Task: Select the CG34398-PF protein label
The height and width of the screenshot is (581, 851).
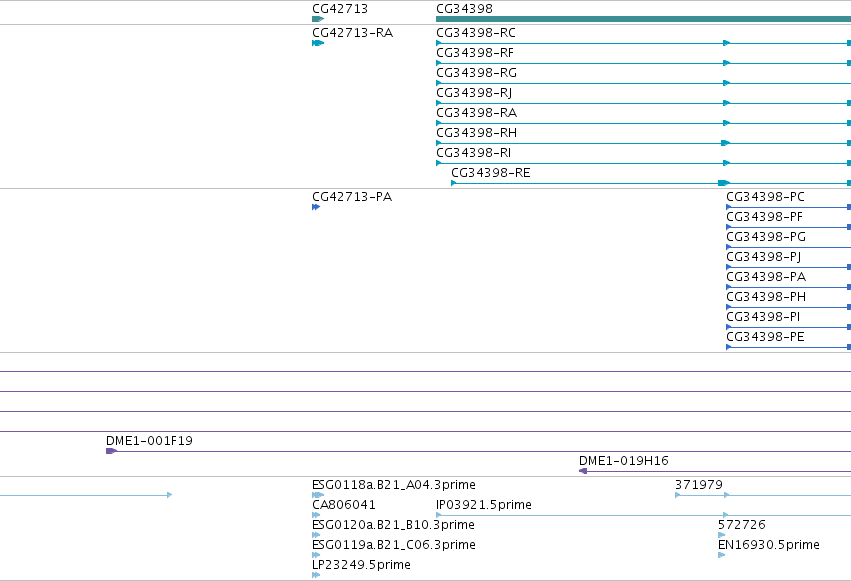Action: (764, 216)
